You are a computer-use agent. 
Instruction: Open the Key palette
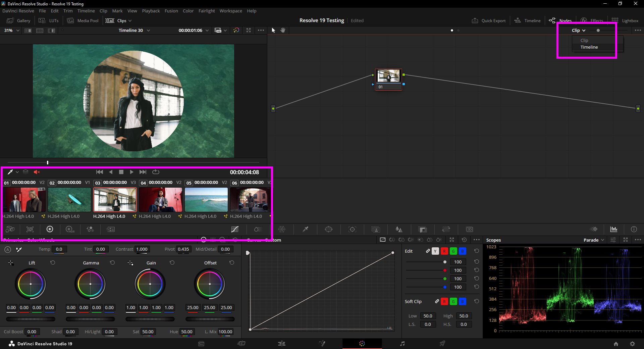pos(423,229)
